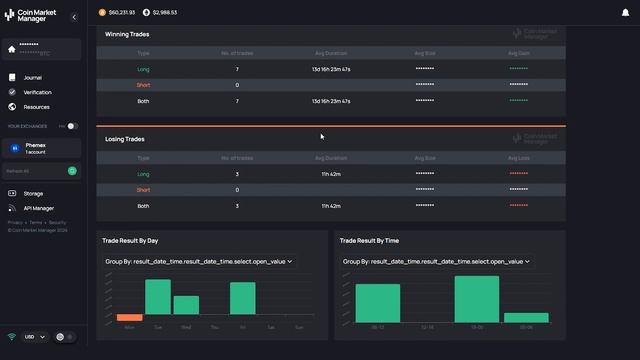Viewport: 640px width, 360px height.
Task: Open the API Manager page
Action: [x=39, y=208]
